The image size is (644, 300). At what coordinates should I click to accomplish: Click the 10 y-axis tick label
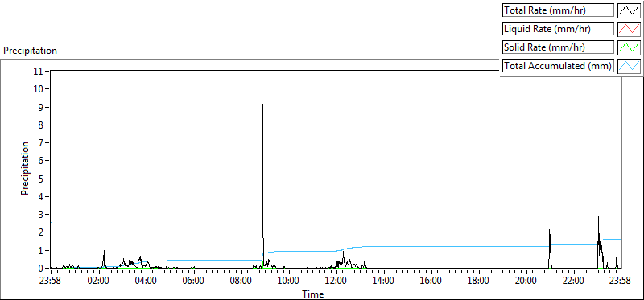39,89
